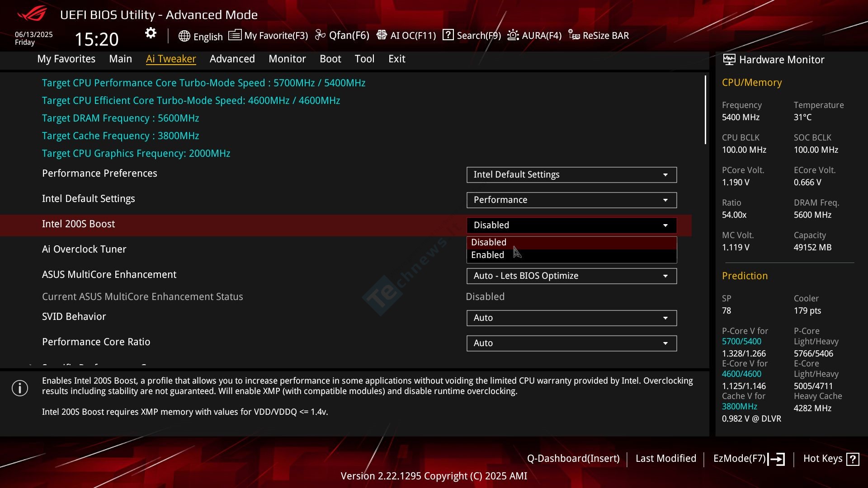Viewport: 868px width, 488px height.
Task: Click the 06/13/2025 date
Action: tap(34, 35)
